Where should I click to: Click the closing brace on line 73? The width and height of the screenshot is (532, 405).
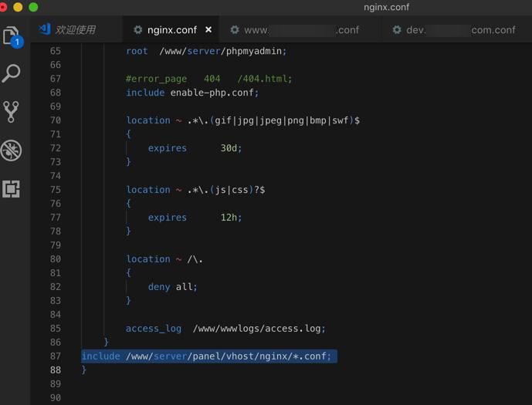coord(128,162)
